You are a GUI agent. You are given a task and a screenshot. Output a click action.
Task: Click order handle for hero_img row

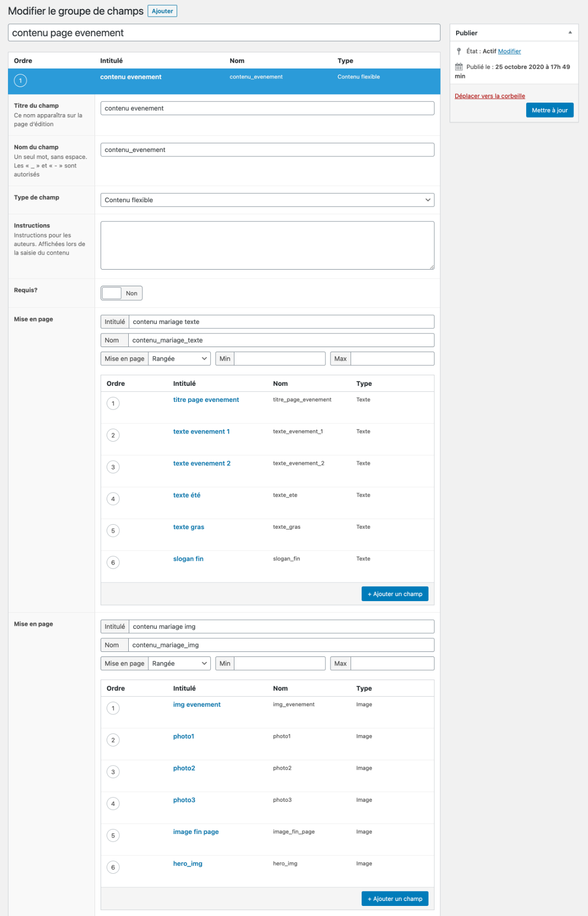pyautogui.click(x=113, y=867)
